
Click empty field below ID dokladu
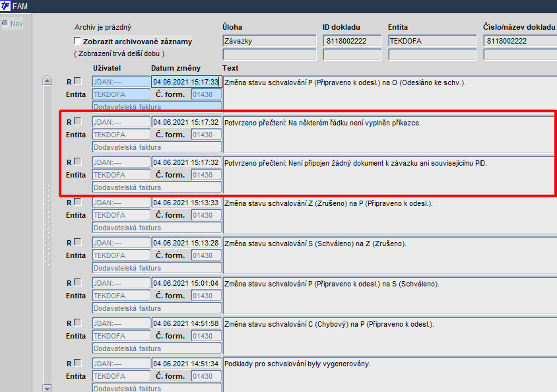click(352, 54)
